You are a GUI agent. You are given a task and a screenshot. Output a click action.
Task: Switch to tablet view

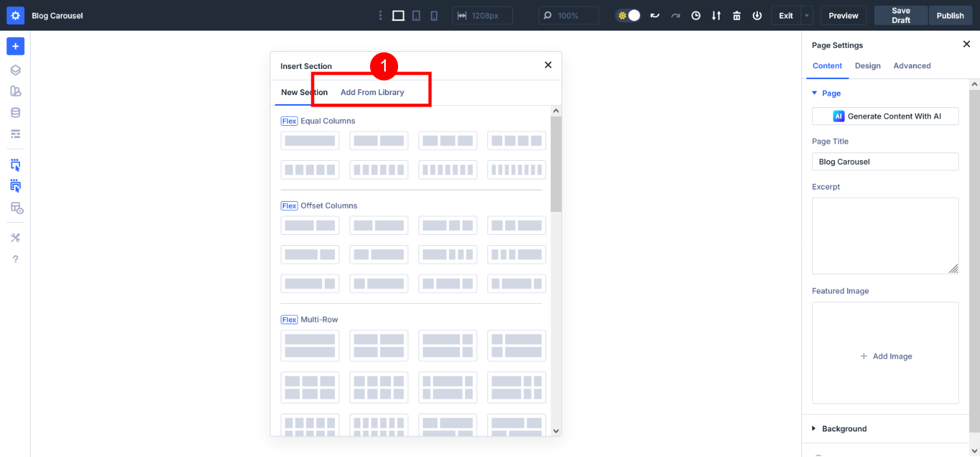coord(416,15)
